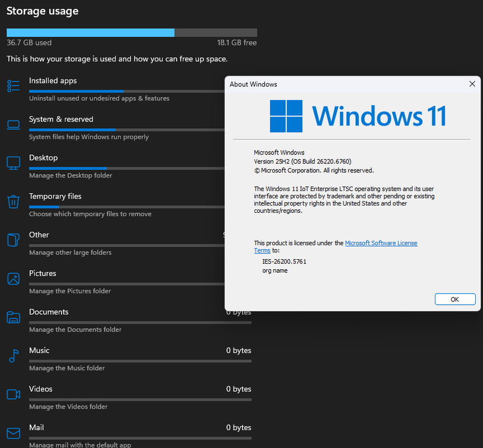The image size is (483, 448).
Task: Open Desktop storage category
Action: coord(129,166)
